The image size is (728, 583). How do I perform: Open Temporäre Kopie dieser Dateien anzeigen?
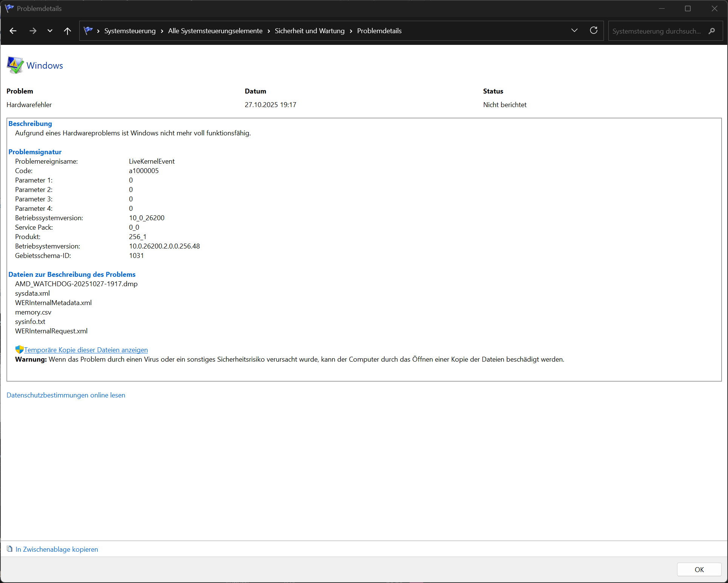(86, 350)
